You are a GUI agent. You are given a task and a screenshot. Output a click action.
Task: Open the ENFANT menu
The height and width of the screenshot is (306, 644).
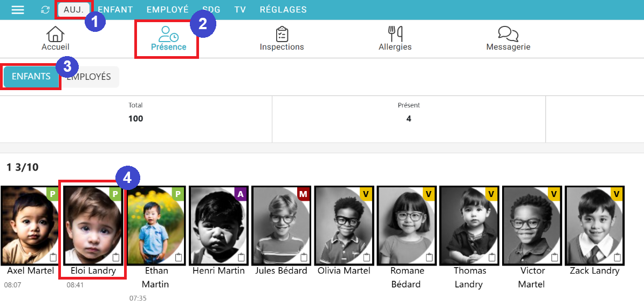[115, 10]
